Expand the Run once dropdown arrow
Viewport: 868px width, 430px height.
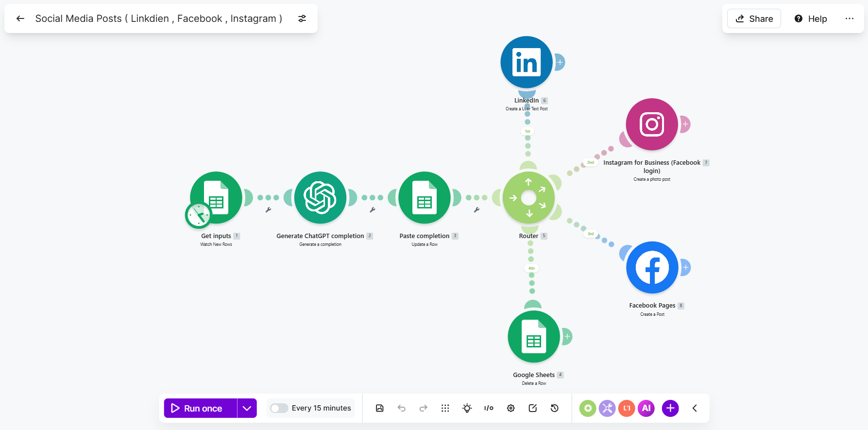tap(247, 408)
